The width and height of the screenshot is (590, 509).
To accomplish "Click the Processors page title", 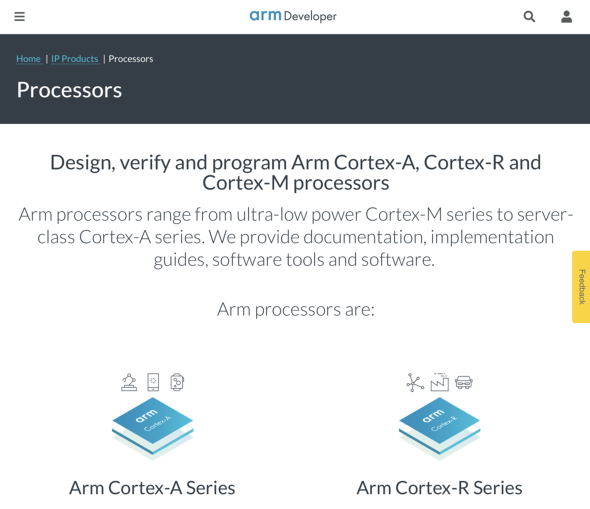I will (69, 90).
